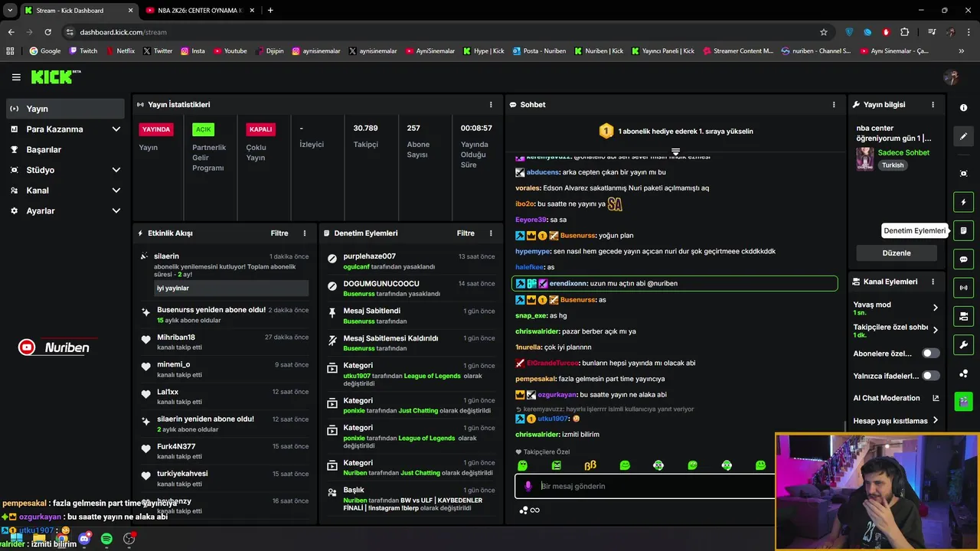Click the Turkish language tag
The height and width of the screenshot is (551, 980).
[893, 165]
